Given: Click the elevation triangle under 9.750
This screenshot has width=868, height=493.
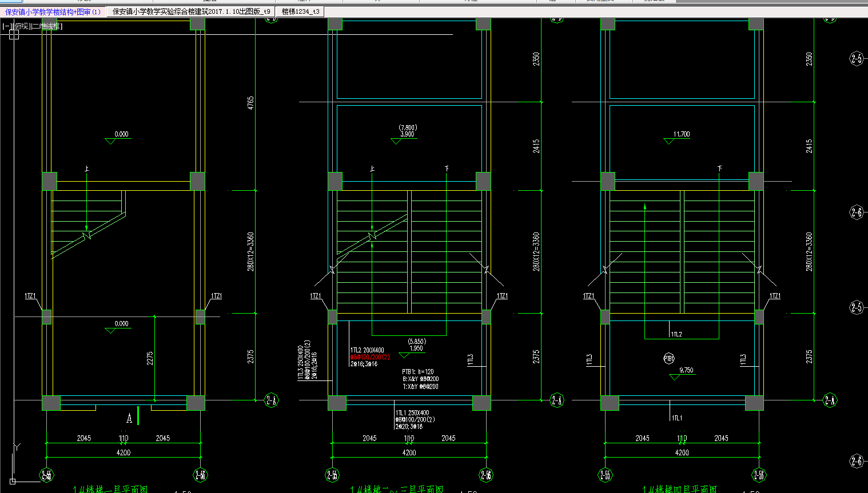Looking at the screenshot, I should (x=675, y=377).
